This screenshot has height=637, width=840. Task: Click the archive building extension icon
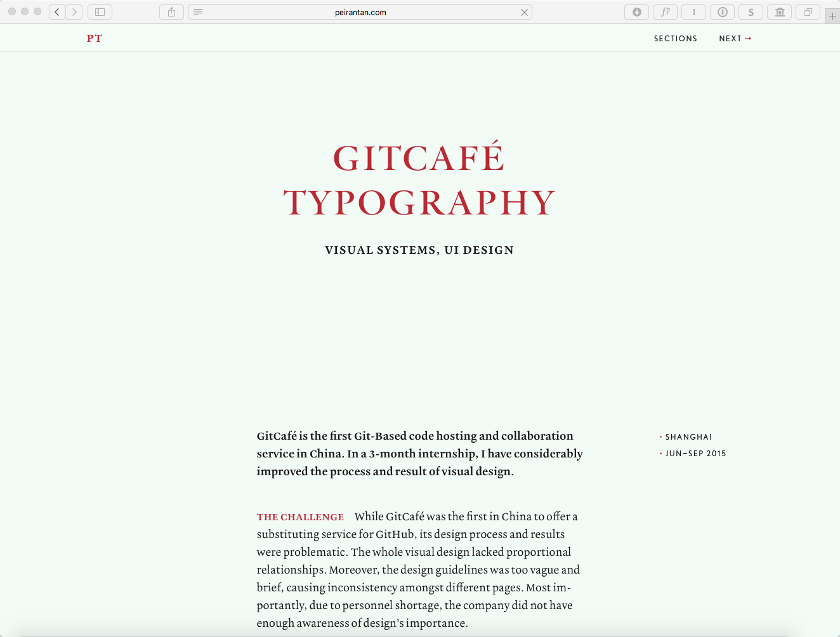point(780,12)
